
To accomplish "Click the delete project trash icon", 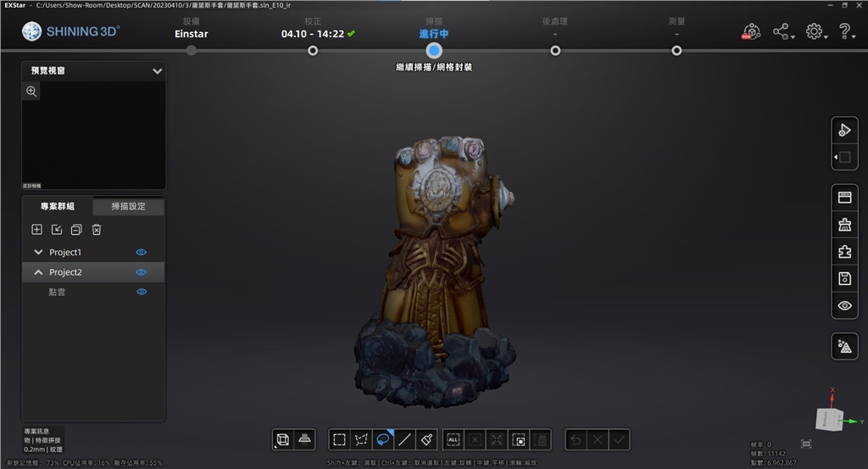I will 97,229.
